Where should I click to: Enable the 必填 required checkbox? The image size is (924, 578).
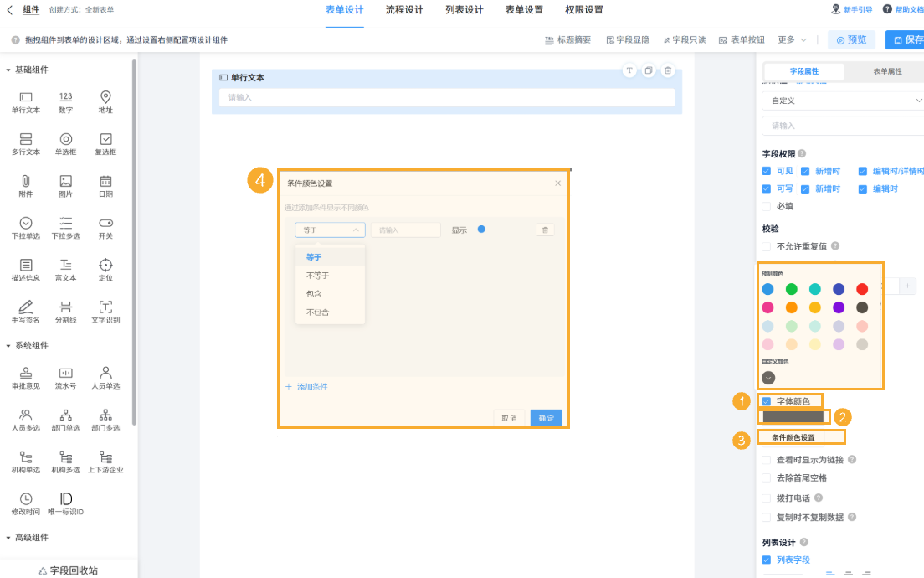click(x=766, y=206)
